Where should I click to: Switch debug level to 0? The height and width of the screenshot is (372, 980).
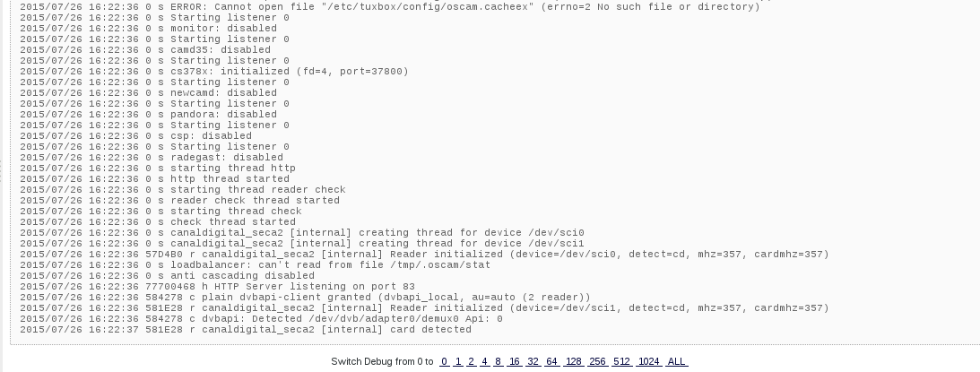(445, 361)
